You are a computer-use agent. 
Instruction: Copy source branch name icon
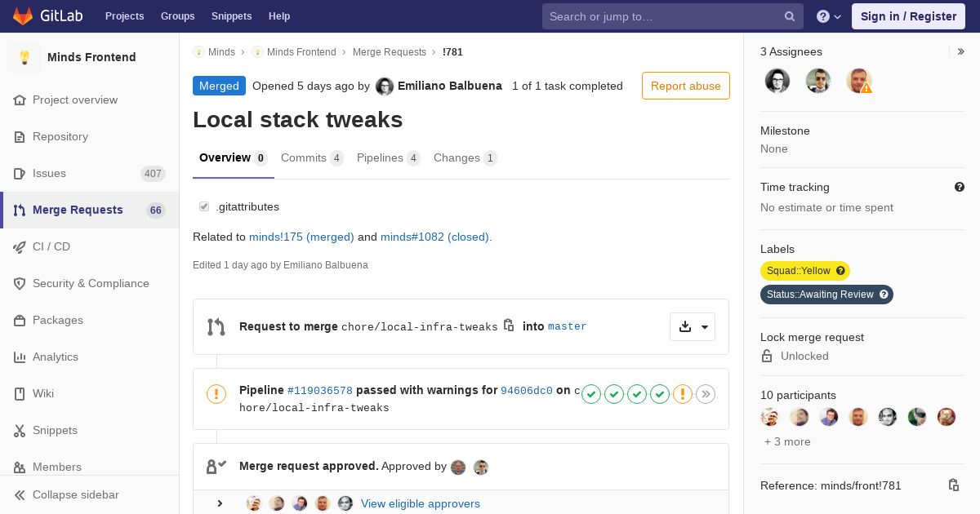click(x=509, y=325)
